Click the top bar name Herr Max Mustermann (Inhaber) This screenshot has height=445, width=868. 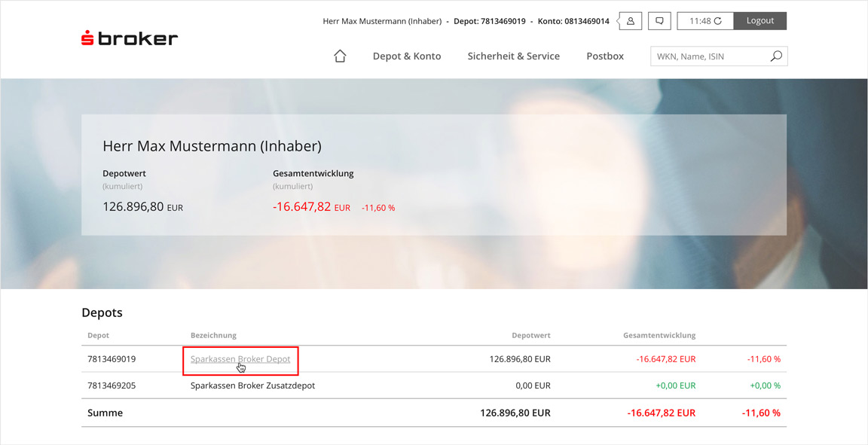click(x=382, y=22)
